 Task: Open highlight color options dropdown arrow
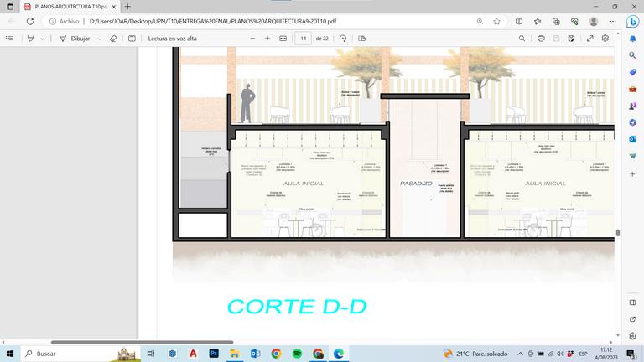42,39
